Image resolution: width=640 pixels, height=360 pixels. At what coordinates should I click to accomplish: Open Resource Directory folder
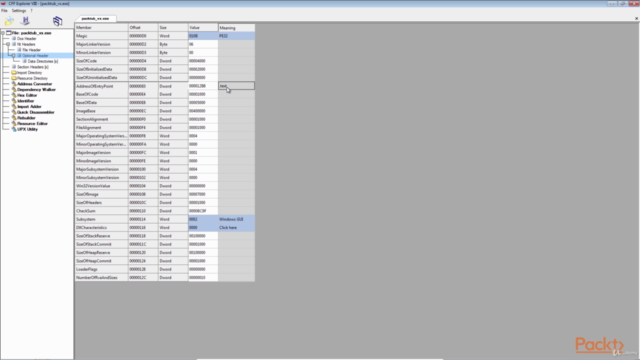click(32, 78)
